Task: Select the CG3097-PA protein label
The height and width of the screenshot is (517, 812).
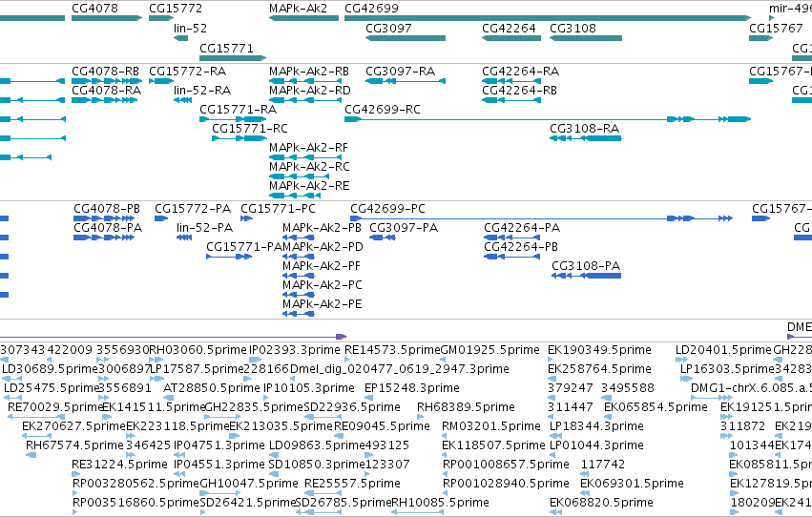Action: pos(404,228)
